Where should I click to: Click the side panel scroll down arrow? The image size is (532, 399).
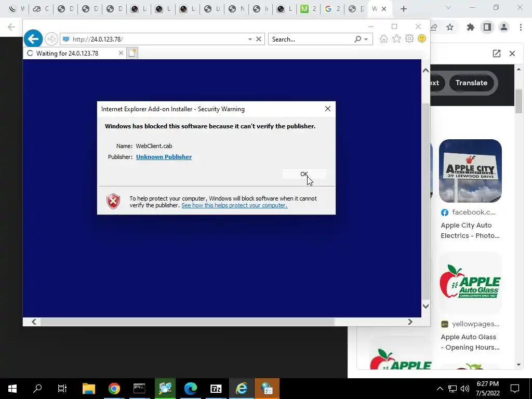click(518, 365)
